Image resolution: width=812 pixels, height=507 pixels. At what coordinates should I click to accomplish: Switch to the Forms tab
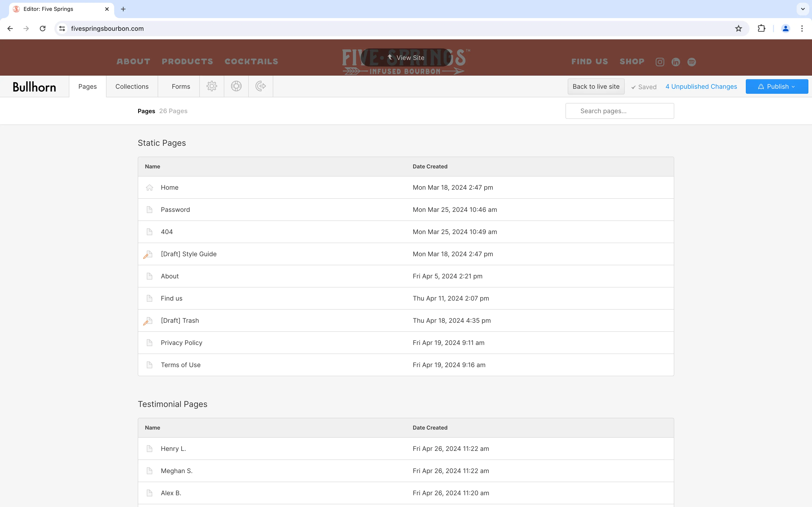(x=181, y=86)
